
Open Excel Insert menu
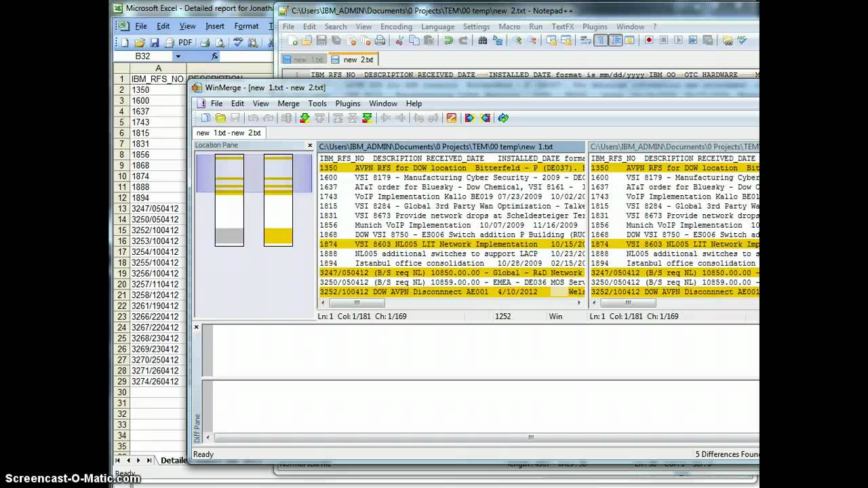click(215, 26)
